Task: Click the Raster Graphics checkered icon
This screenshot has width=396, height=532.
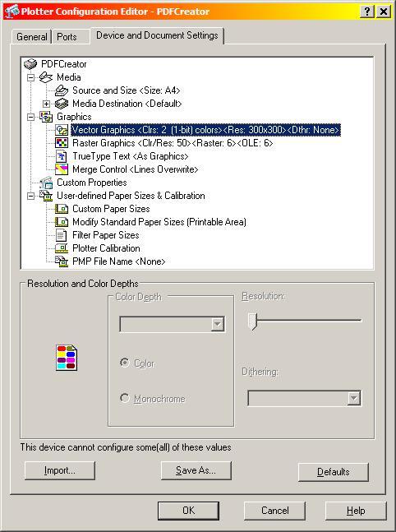Action: [62, 143]
